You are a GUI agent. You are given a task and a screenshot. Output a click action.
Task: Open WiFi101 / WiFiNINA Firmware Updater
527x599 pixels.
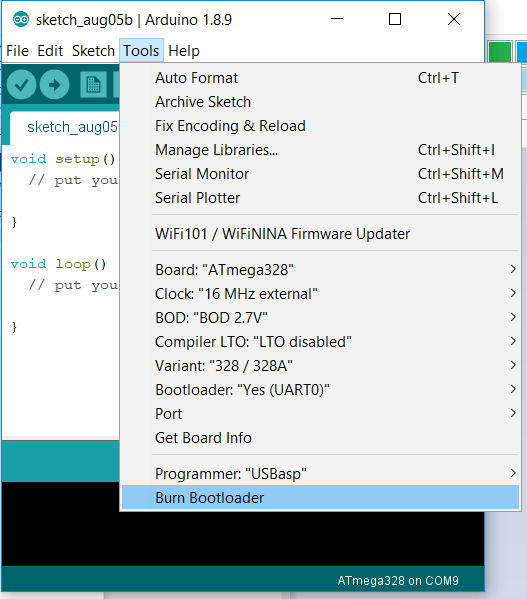click(x=320, y=234)
